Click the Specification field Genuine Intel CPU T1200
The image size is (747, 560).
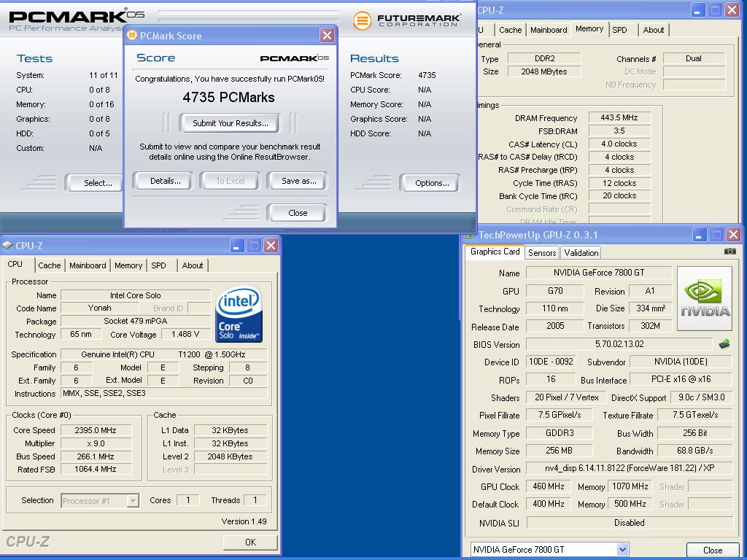pyautogui.click(x=163, y=354)
